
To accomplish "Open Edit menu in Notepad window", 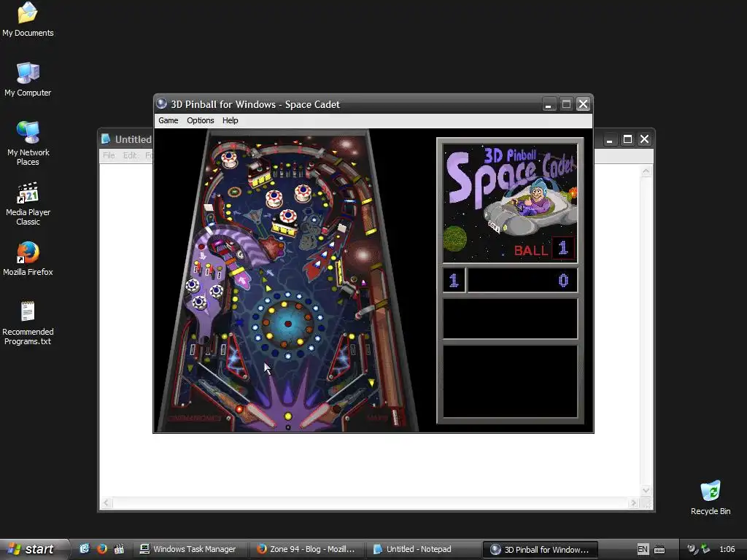I will (130, 155).
